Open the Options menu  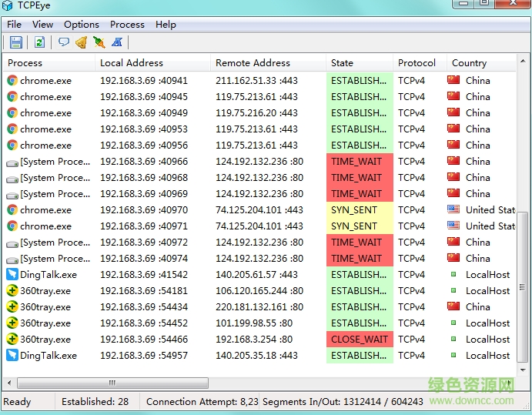(81, 25)
